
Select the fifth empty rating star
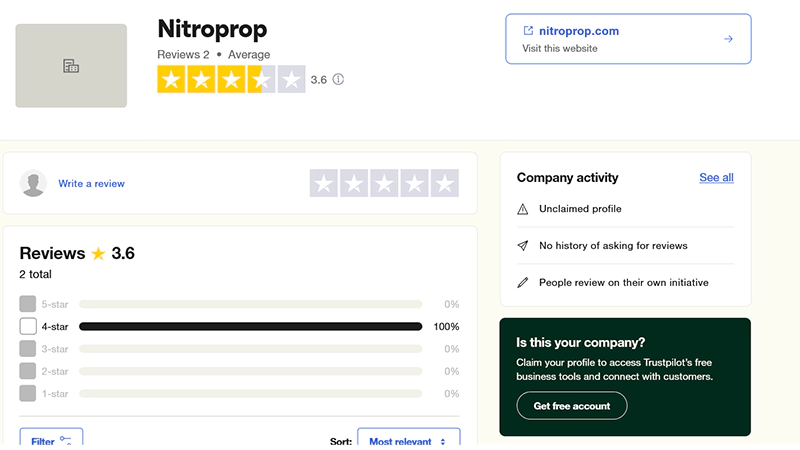[444, 183]
